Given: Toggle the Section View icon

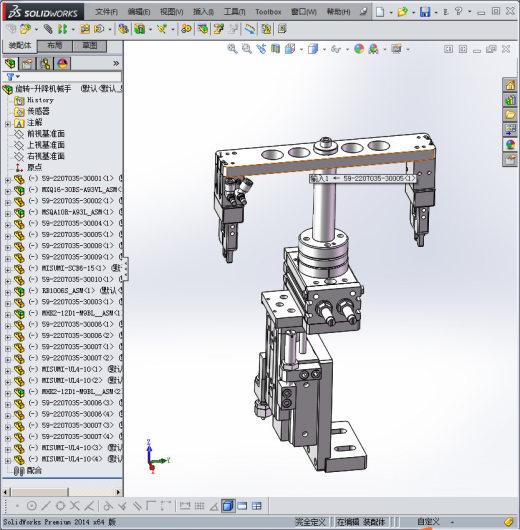Looking at the screenshot, I should [x=276, y=49].
